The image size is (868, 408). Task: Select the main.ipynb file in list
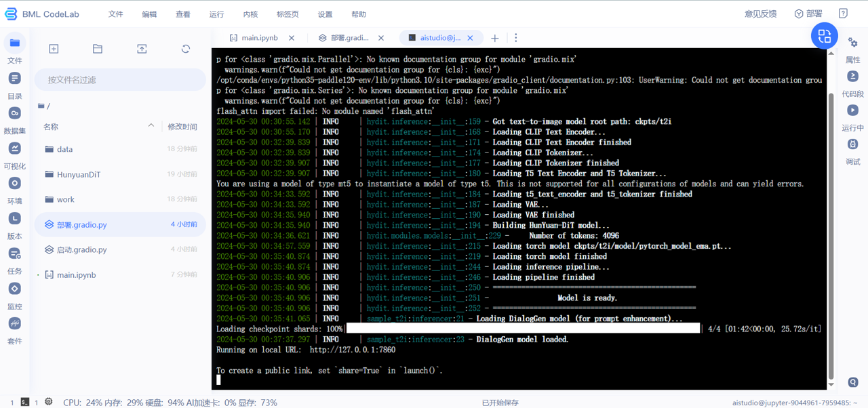[x=120, y=274]
